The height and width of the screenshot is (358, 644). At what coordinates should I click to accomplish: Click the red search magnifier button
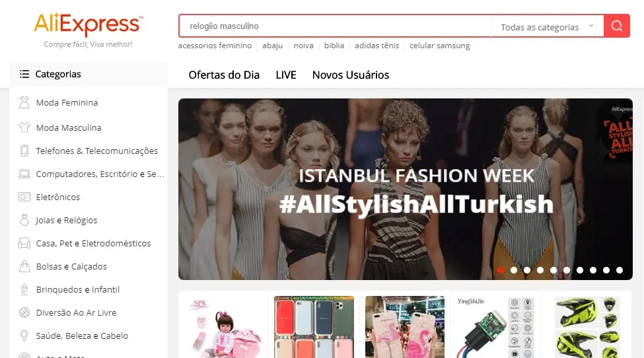point(617,26)
